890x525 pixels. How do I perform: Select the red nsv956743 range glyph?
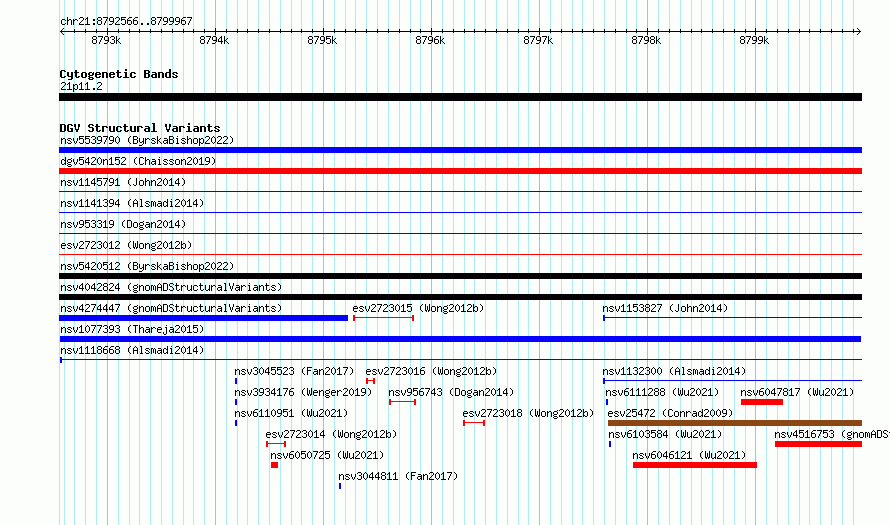point(402,402)
